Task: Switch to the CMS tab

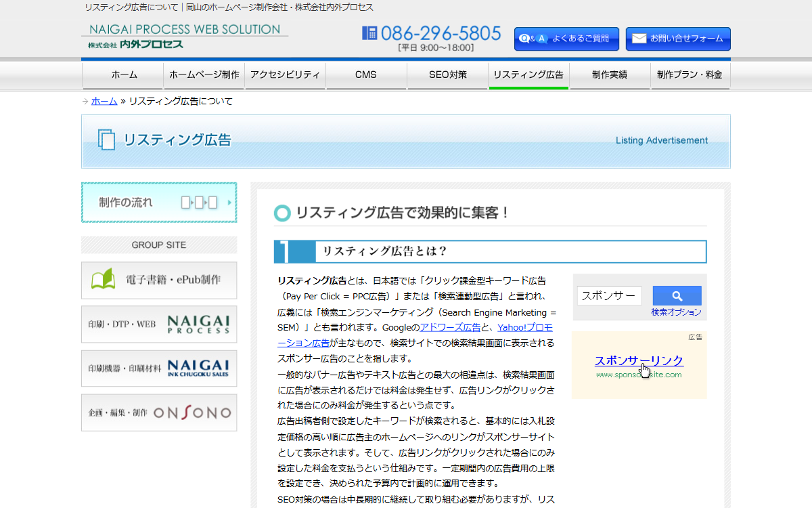Action: pyautogui.click(x=366, y=75)
